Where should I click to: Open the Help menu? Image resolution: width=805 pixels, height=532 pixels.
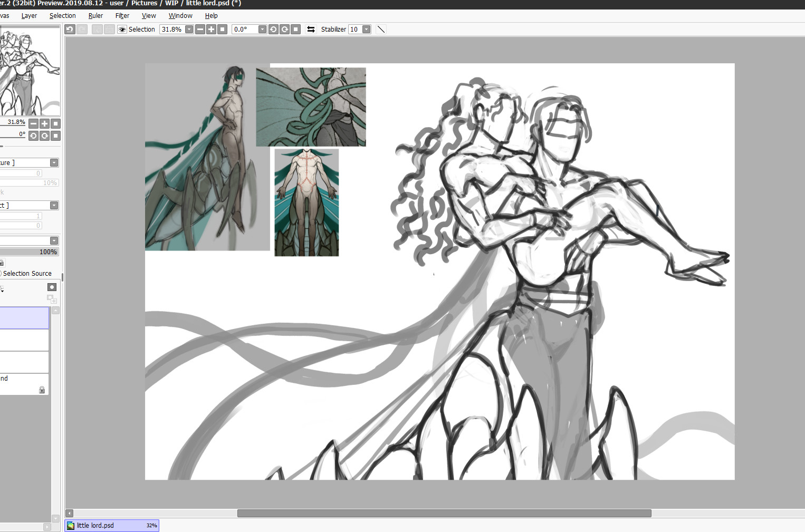point(211,16)
